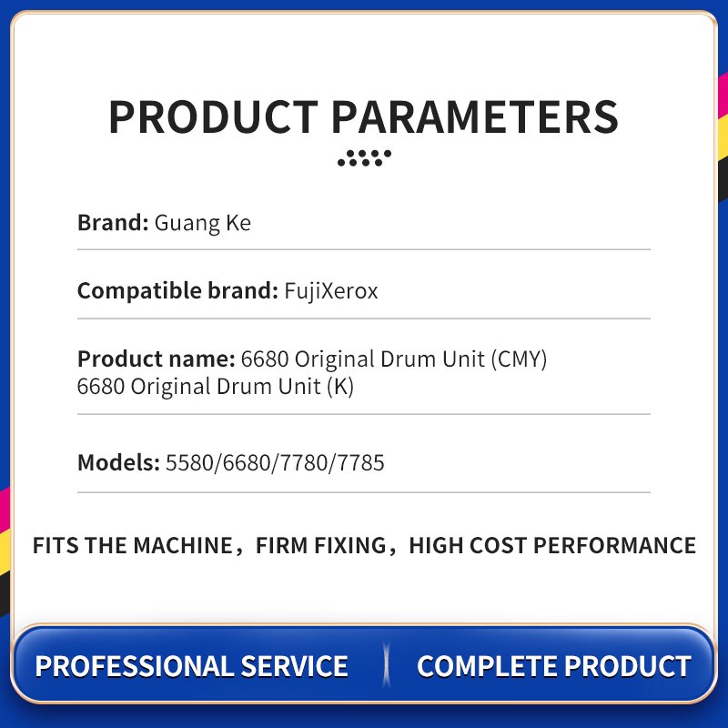
Task: Click the COMPLETE PRODUCT banner button
Action: [554, 666]
